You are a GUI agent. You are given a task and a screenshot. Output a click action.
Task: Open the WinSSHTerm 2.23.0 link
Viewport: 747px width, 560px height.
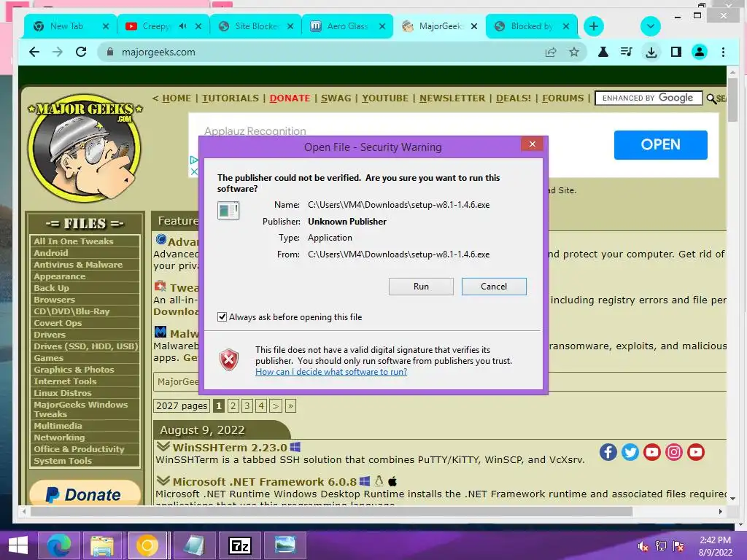coord(230,448)
